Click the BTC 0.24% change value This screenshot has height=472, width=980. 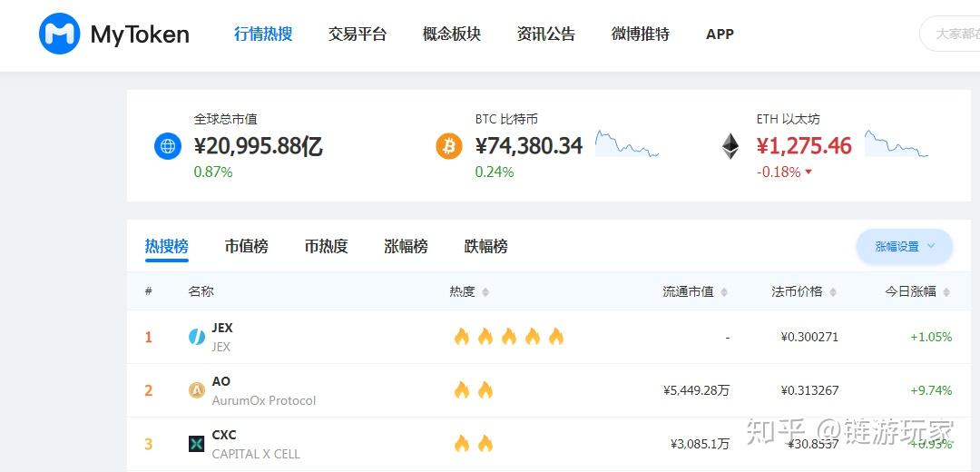coord(495,172)
